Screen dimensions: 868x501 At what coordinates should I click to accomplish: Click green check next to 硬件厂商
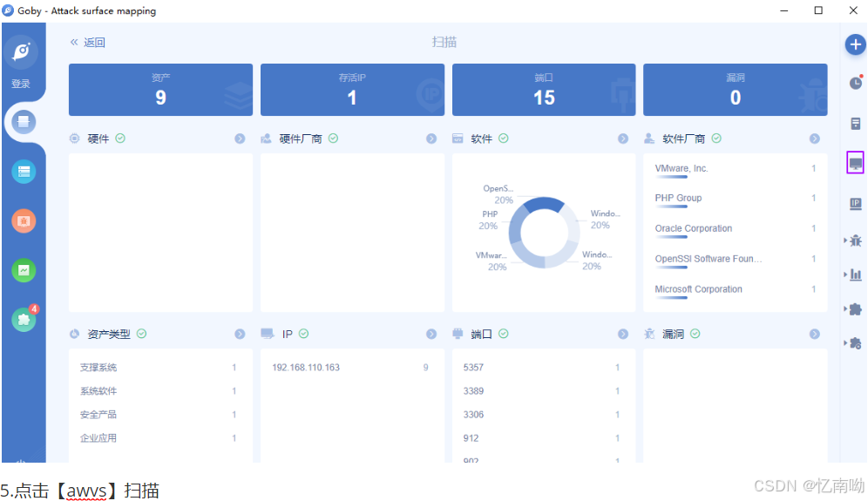(x=333, y=139)
